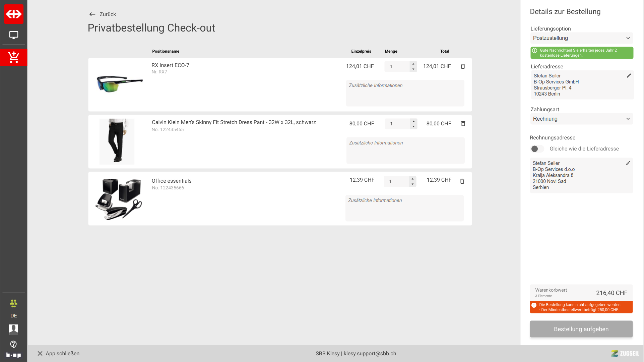Open the user profile avatar
This screenshot has width=644, height=362.
click(x=13, y=329)
